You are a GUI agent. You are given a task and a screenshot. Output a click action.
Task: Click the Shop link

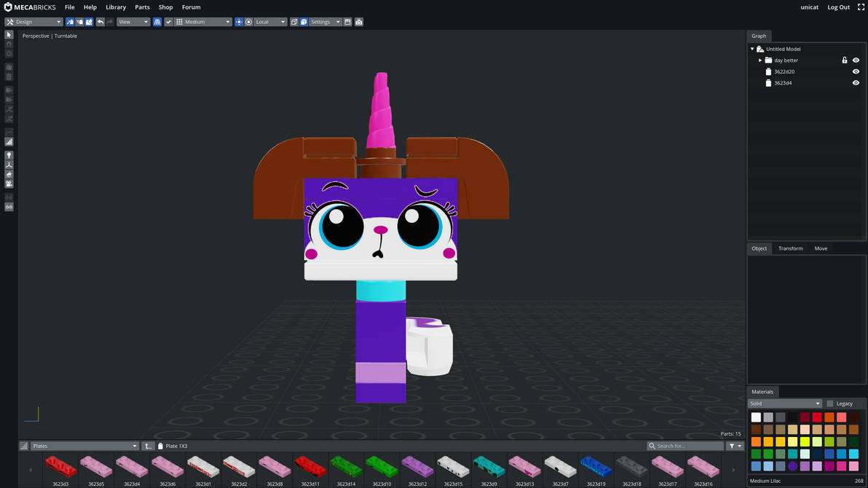tap(165, 7)
